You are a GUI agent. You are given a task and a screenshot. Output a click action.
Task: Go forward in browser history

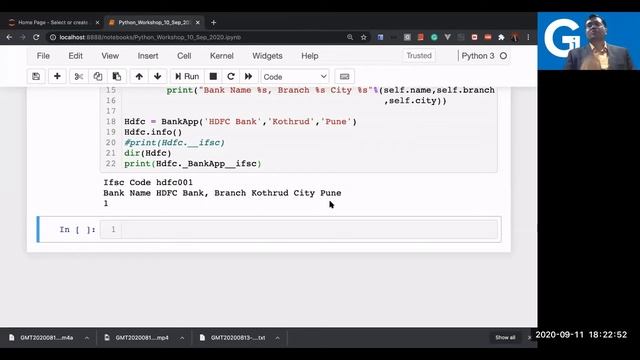[23, 37]
